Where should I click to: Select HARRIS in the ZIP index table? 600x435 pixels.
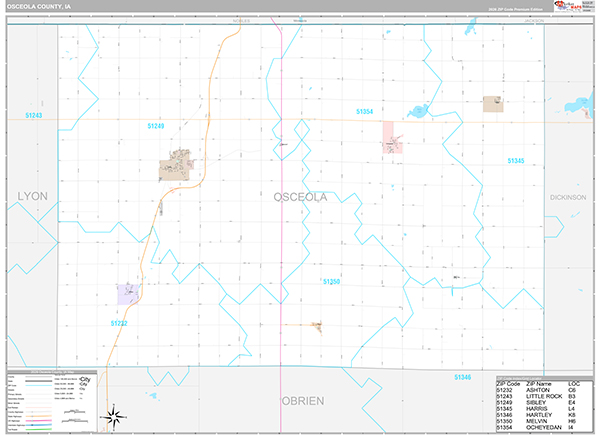(536, 409)
